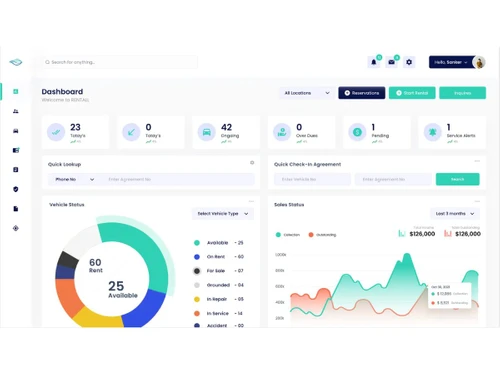Click the arrow icon on first 0 card
The height and width of the screenshot is (375, 500).
tap(131, 132)
